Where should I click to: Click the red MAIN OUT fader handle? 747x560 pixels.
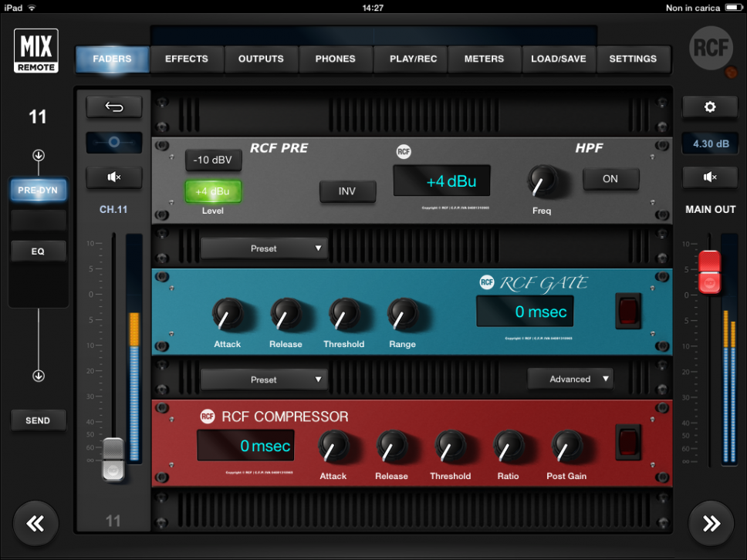click(709, 272)
